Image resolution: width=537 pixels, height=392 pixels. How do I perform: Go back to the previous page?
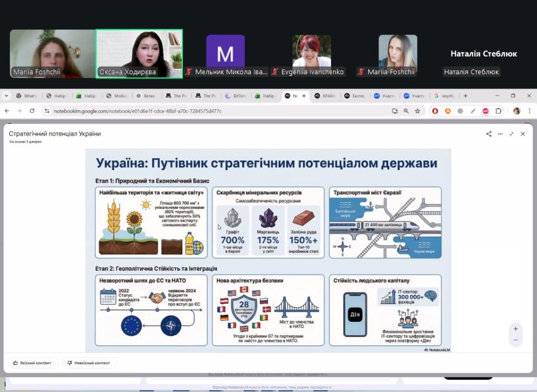point(7,111)
